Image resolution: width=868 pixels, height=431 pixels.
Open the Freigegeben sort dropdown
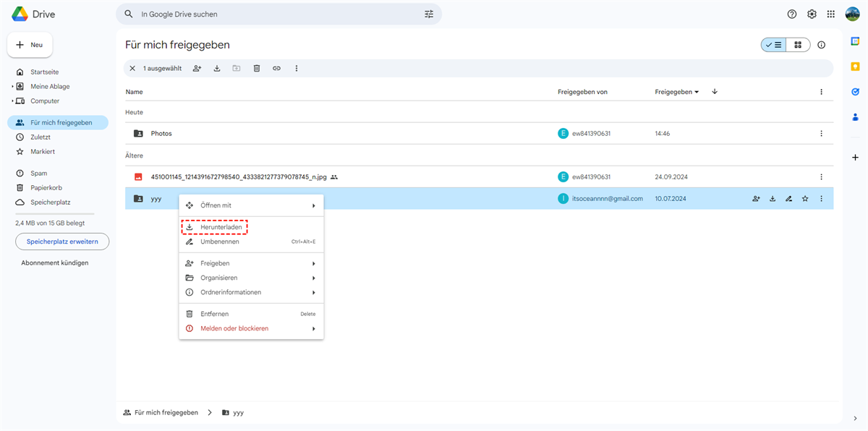pos(676,92)
